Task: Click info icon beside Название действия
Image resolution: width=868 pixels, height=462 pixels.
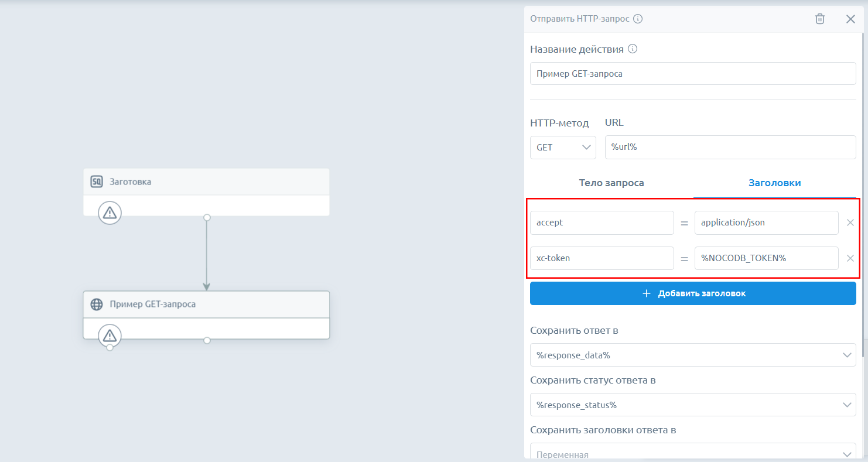Action: (x=633, y=49)
